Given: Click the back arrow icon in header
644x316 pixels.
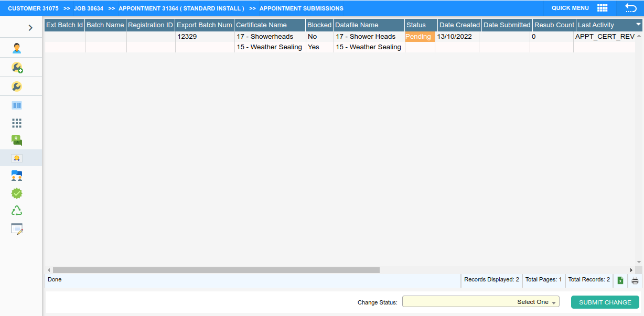Looking at the screenshot, I should [x=630, y=8].
